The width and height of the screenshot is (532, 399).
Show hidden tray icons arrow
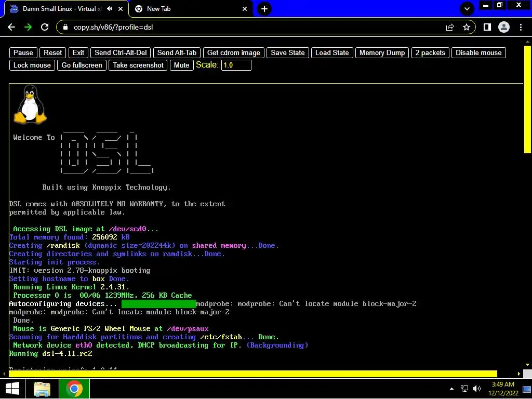click(x=451, y=389)
